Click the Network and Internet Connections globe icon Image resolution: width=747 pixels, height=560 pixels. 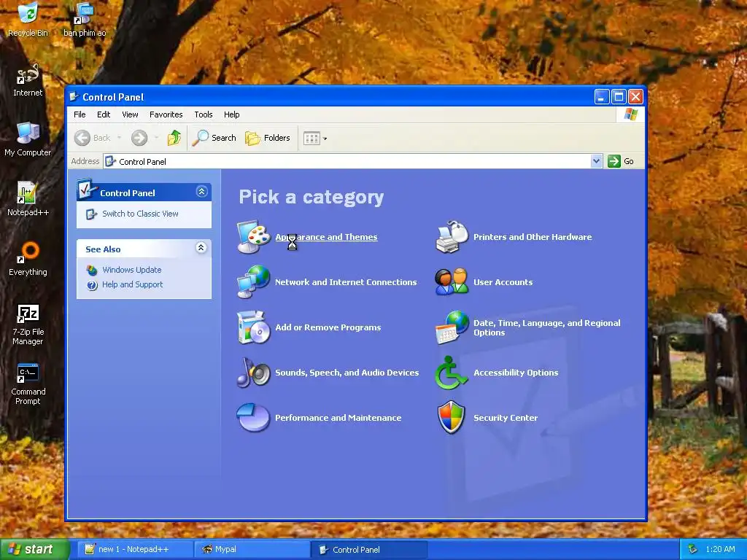pyautogui.click(x=254, y=282)
